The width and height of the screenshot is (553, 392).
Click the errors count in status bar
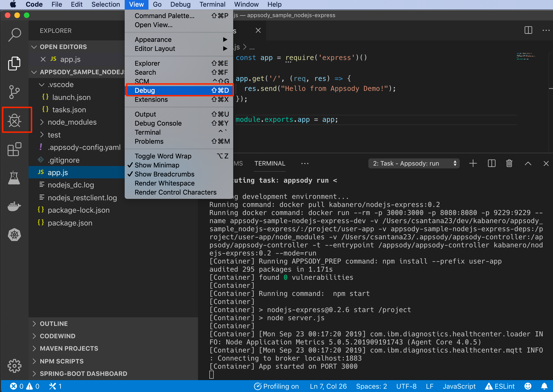coord(17,386)
